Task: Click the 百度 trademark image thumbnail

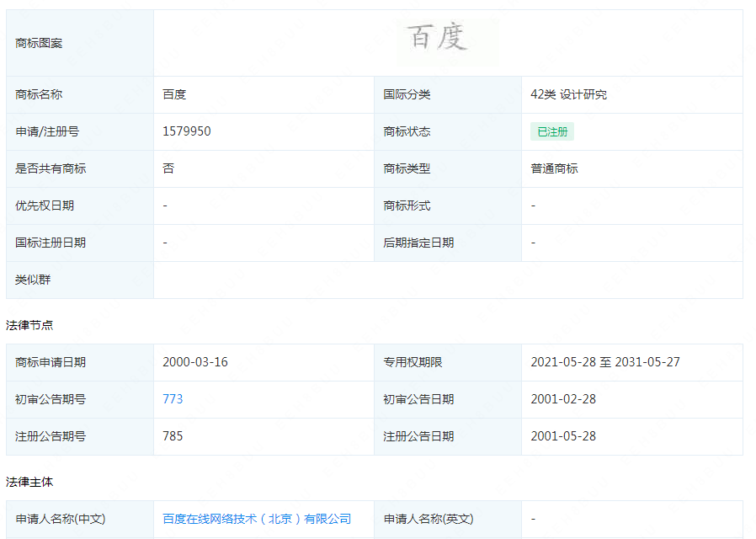Action: (x=447, y=42)
